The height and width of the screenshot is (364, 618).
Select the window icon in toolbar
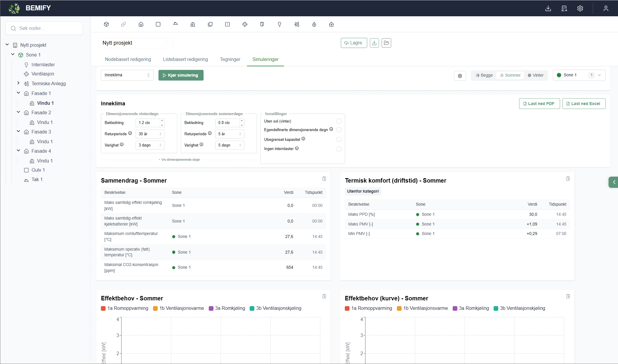coord(193,24)
